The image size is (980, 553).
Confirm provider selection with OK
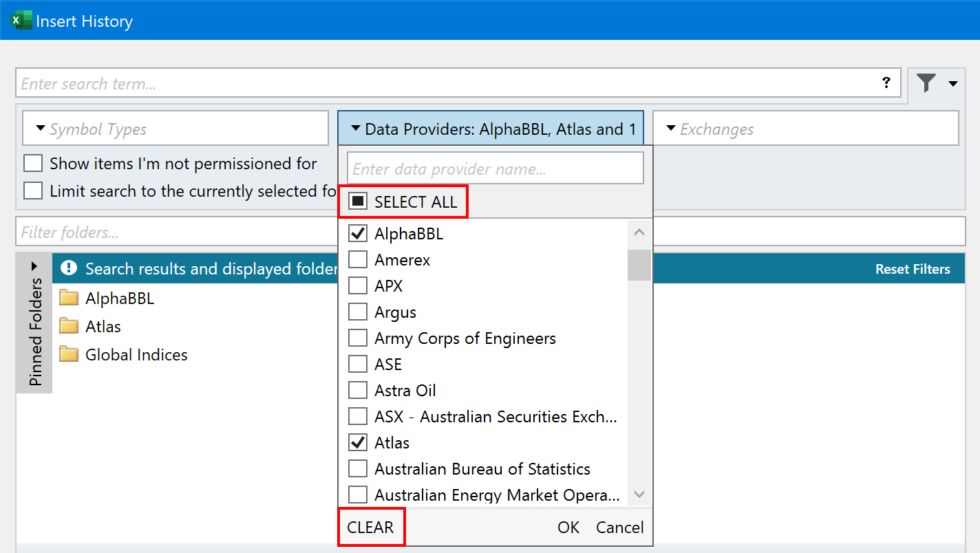[568, 528]
